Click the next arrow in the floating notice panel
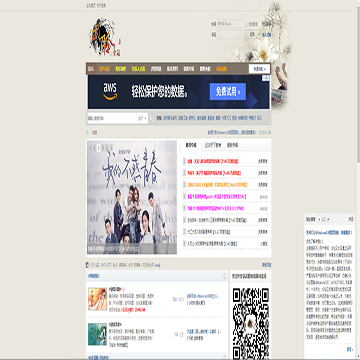This screenshot has width=360, height=360. pos(328,219)
